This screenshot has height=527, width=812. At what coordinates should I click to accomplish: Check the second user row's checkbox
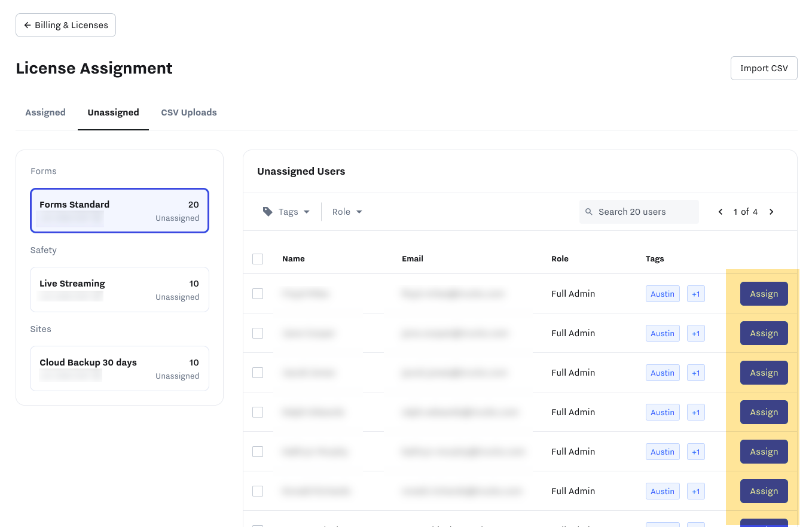[x=258, y=333]
